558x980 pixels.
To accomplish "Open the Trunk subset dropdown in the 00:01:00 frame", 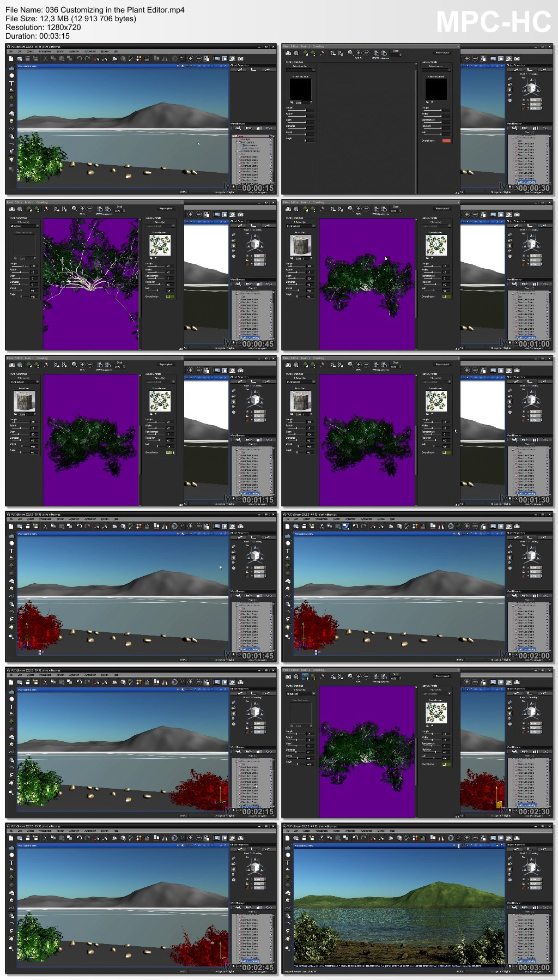I will (301, 226).
